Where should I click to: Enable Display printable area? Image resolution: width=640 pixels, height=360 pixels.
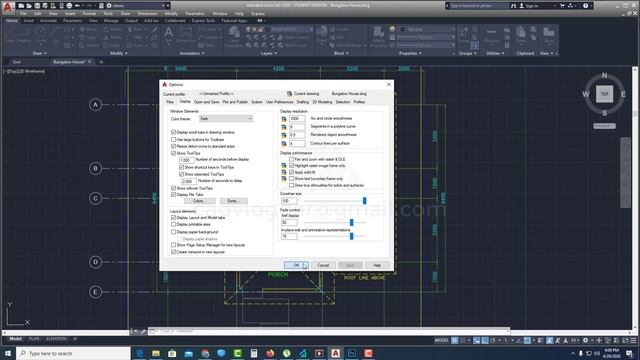[173, 224]
